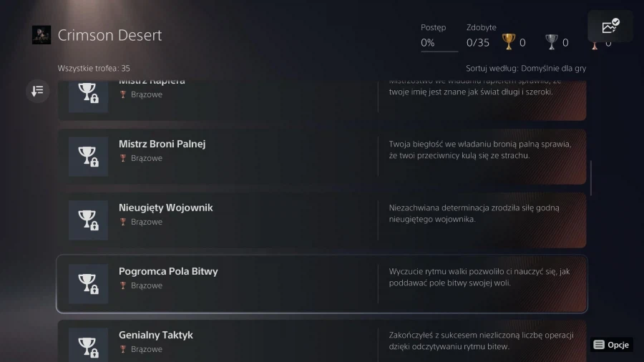Click the Crimson Desert game title
This screenshot has height=362, width=644.
pos(109,35)
